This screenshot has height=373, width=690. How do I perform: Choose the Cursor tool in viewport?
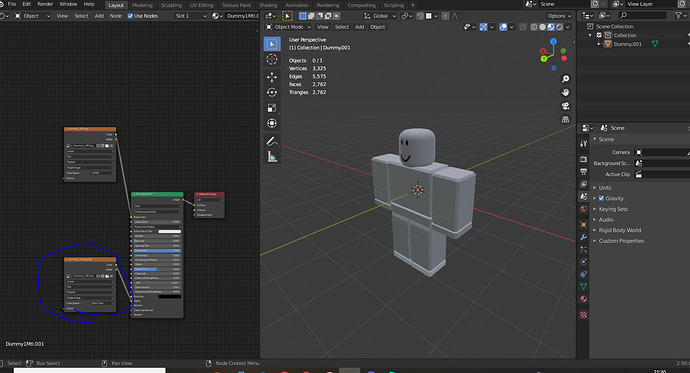tap(272, 59)
